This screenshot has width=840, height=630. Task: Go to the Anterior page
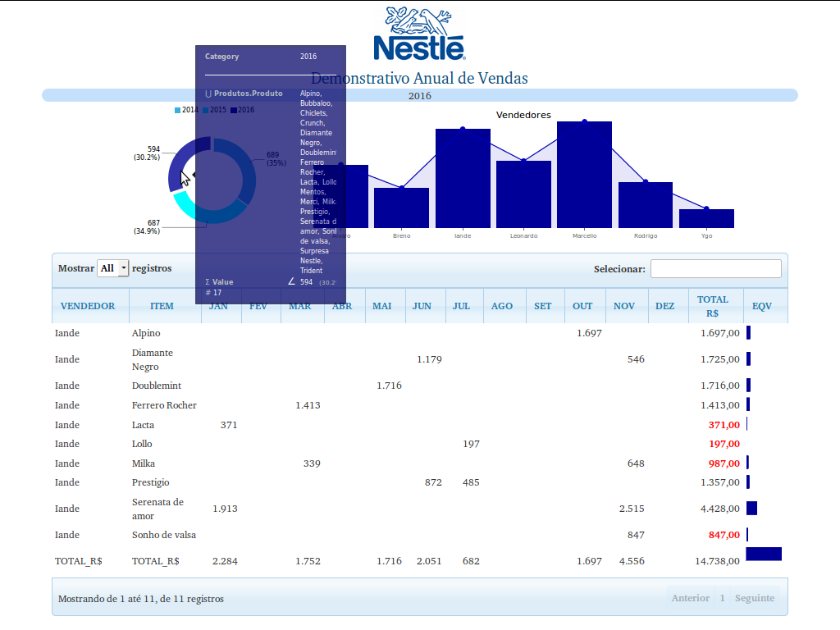[691, 598]
